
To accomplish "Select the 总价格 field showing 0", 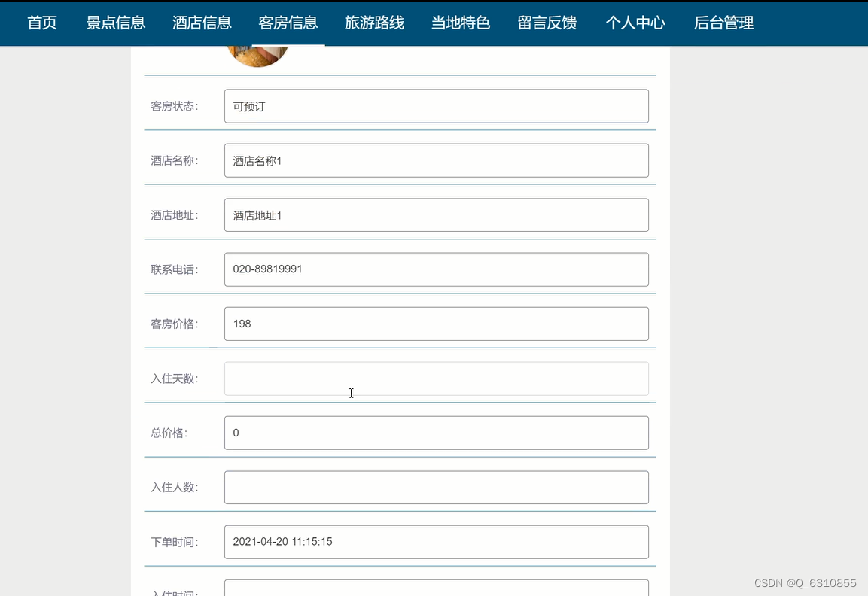I will click(436, 432).
